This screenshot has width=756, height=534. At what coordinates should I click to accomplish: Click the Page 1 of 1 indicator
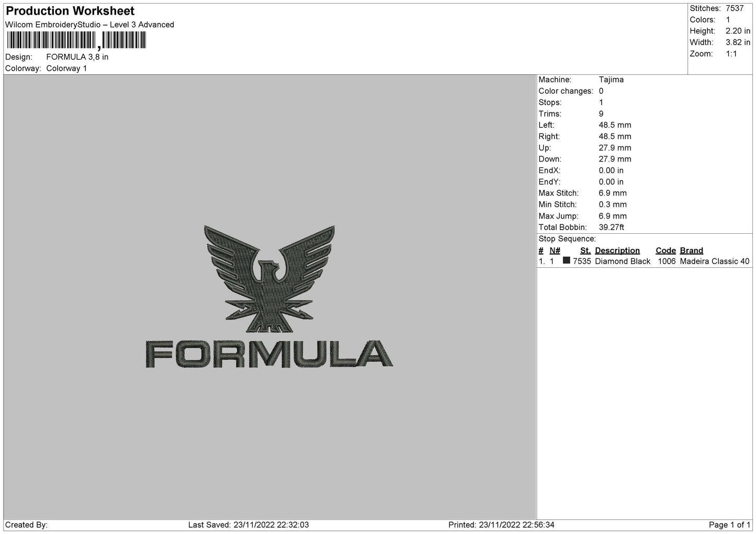pyautogui.click(x=730, y=525)
